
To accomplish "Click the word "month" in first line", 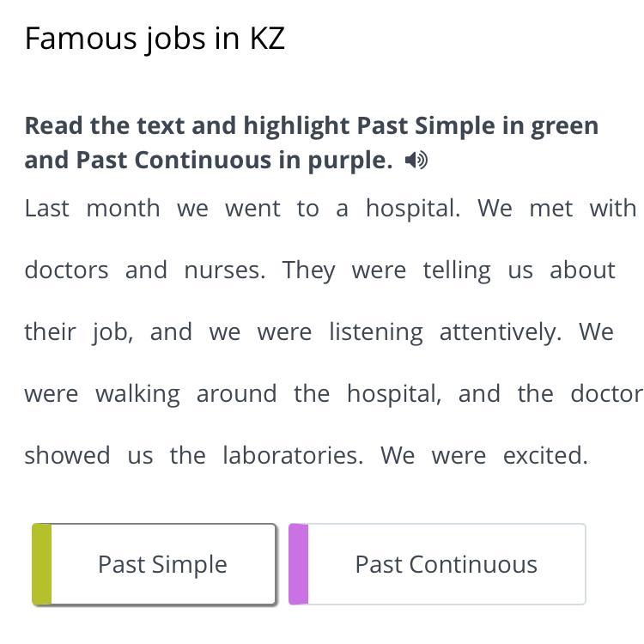I will [x=123, y=209].
